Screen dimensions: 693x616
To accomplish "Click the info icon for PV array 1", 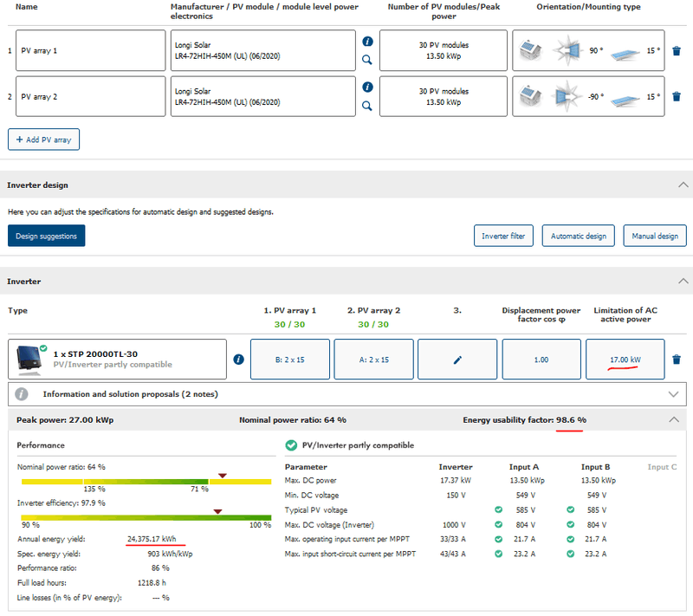I will click(x=367, y=42).
